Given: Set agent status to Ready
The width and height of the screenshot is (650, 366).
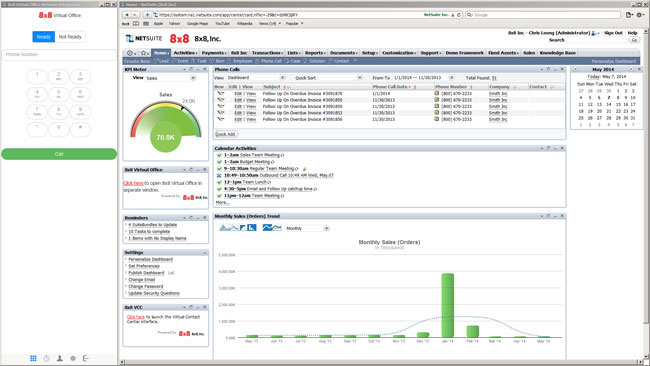Looking at the screenshot, I should pyautogui.click(x=44, y=37).
